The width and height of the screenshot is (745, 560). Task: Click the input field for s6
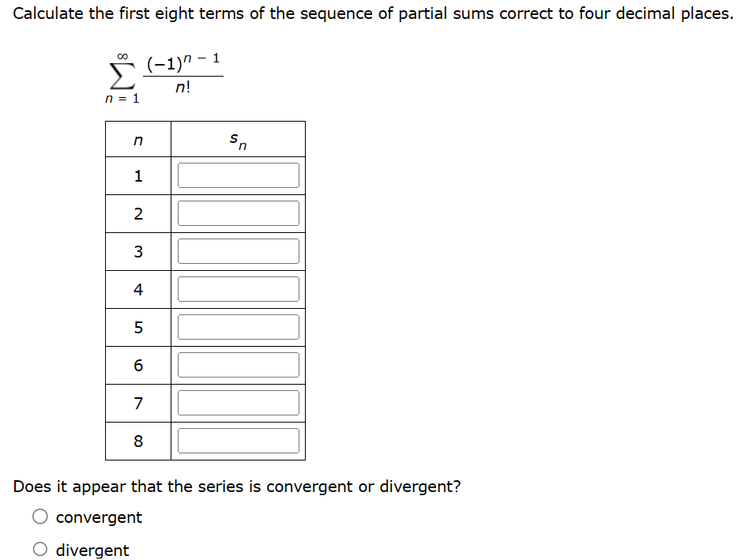click(239, 364)
